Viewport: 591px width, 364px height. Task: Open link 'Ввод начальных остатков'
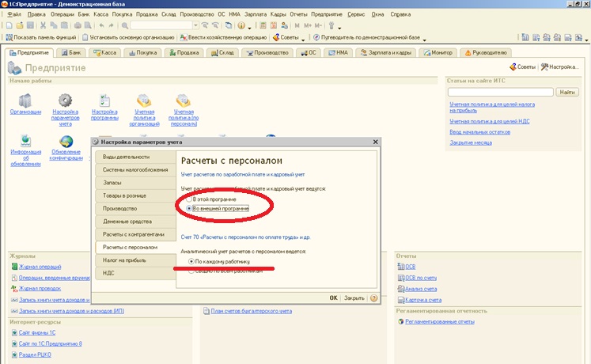click(479, 132)
